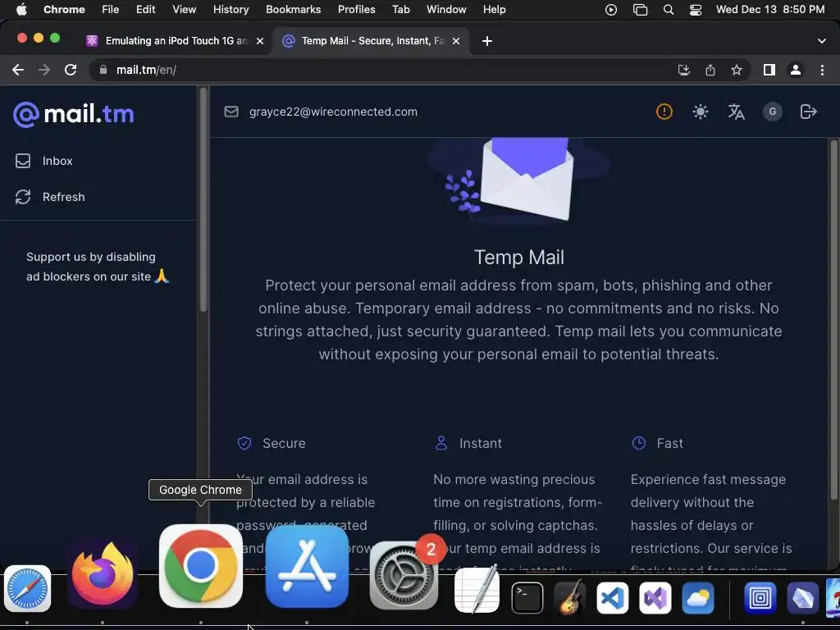Click the screen mirroring menu bar icon
This screenshot has height=630, width=840.
tap(640, 9)
